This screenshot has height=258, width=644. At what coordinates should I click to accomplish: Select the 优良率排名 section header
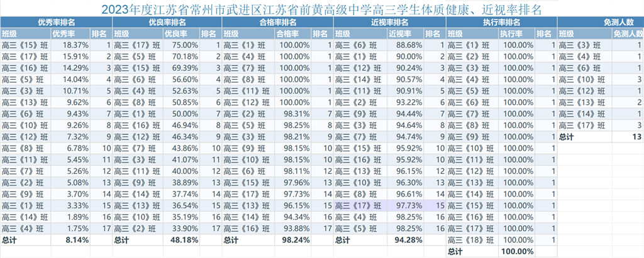167,23
